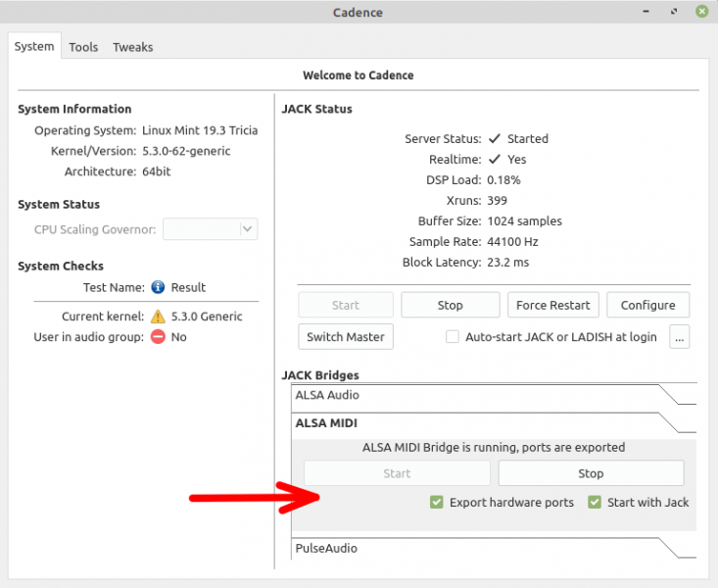Stop the ALSA MIDI bridge
The height and width of the screenshot is (588, 718).
pyautogui.click(x=592, y=473)
